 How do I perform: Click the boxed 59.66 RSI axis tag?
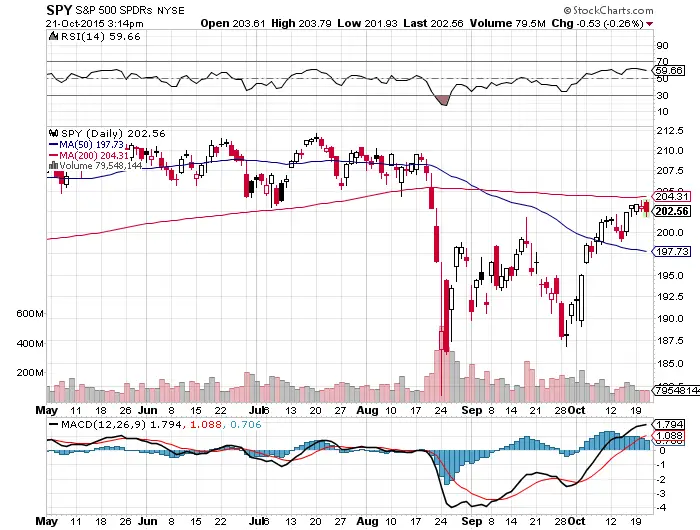(668, 71)
